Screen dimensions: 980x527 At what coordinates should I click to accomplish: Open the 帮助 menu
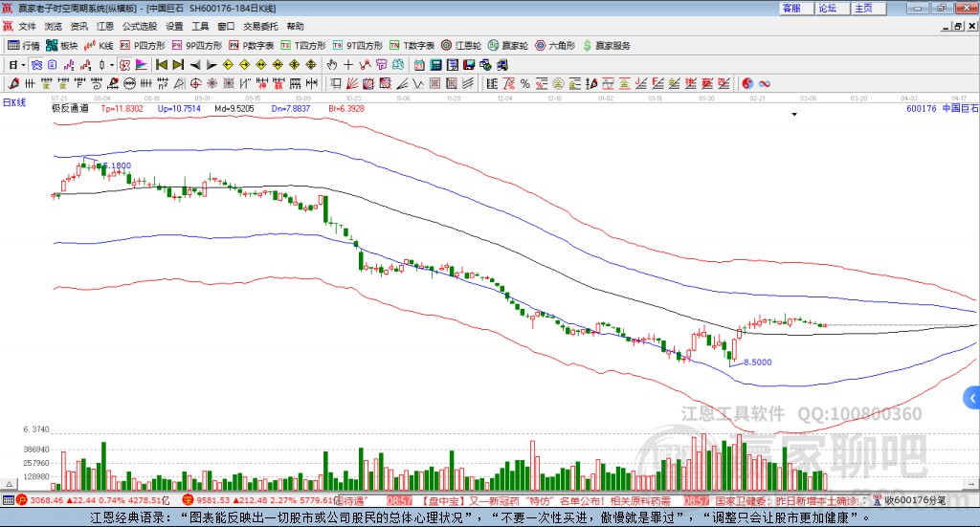point(295,26)
